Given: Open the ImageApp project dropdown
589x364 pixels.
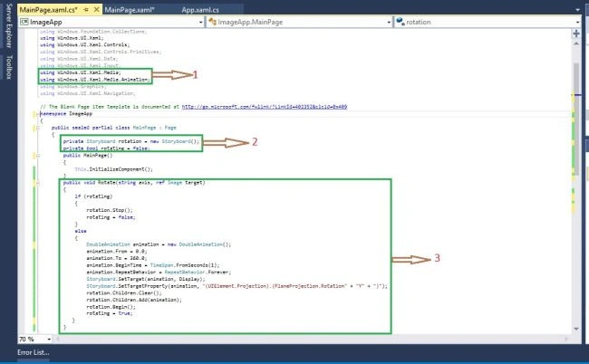Looking at the screenshot, I should (x=200, y=23).
